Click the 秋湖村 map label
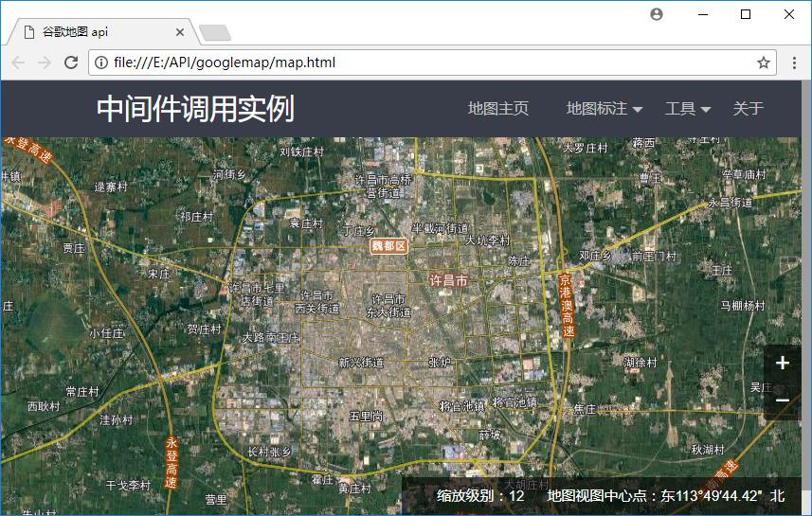Viewport: 812px width, 516px height. [x=708, y=450]
